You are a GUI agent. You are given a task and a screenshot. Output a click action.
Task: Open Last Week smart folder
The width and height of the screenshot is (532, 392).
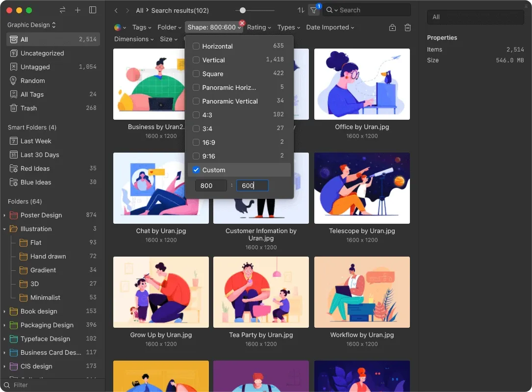[53, 141]
